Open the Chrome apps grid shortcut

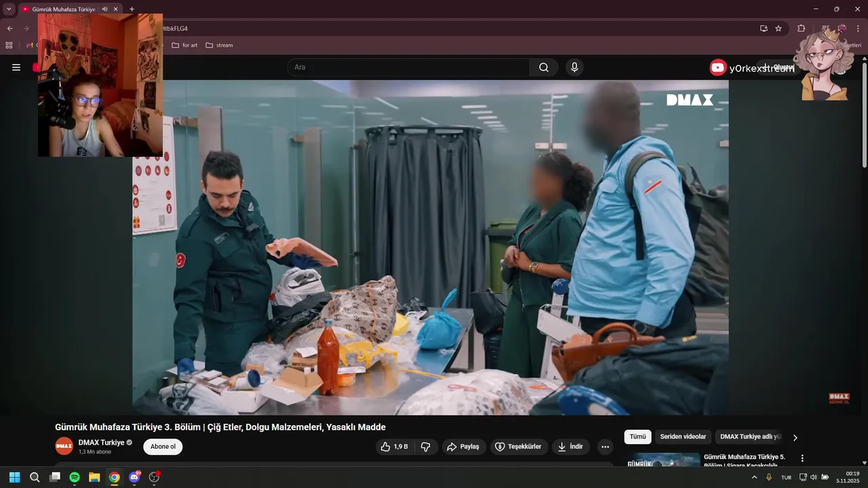(x=9, y=45)
